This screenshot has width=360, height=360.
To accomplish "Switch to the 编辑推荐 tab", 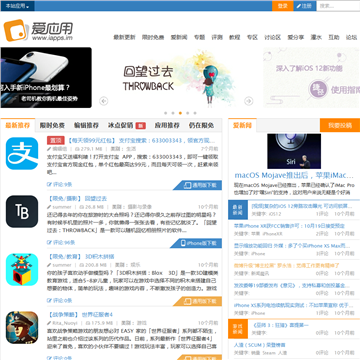I will click(x=86, y=126).
